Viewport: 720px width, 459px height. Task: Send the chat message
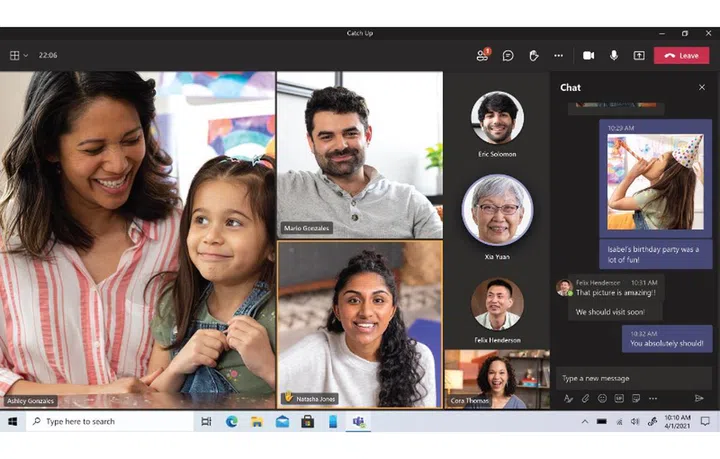pos(699,398)
